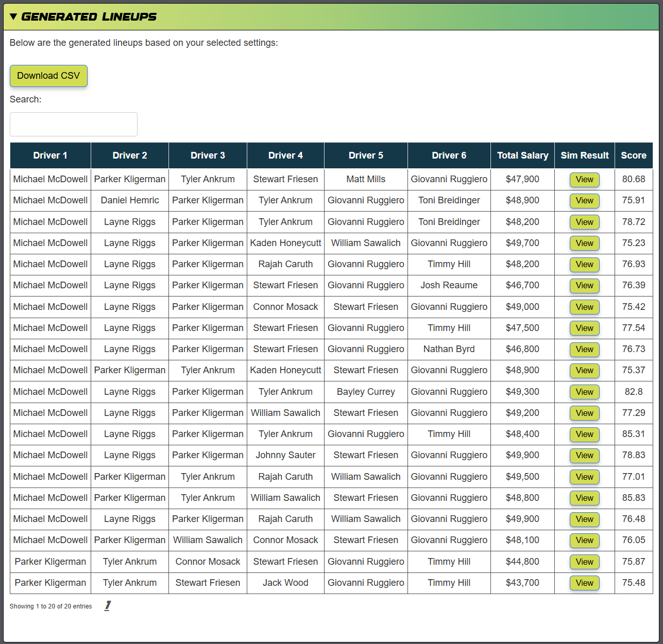View sim result for 76.05 score lineup
The width and height of the screenshot is (663, 644).
[x=585, y=541]
